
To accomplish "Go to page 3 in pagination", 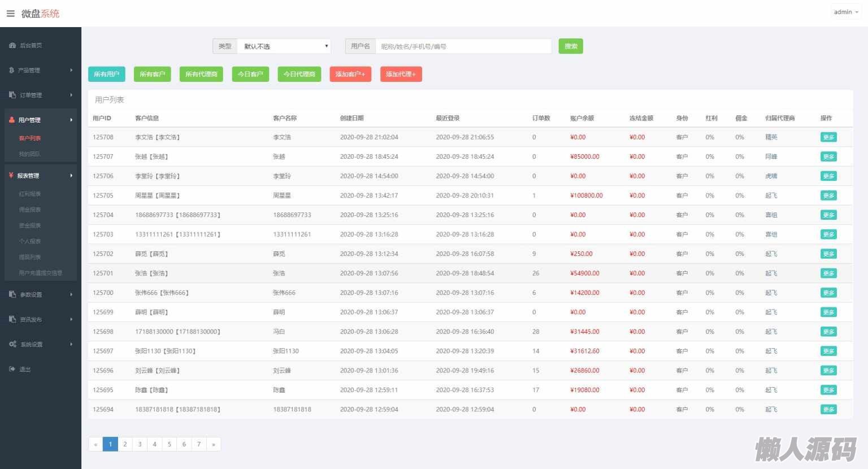I will click(x=140, y=444).
